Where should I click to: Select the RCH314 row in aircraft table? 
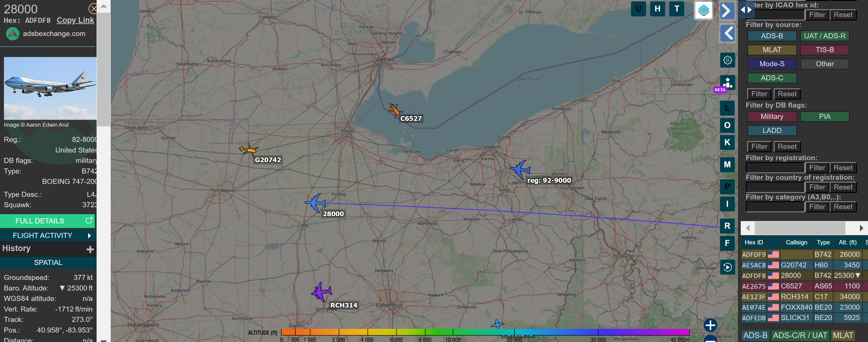(804, 297)
